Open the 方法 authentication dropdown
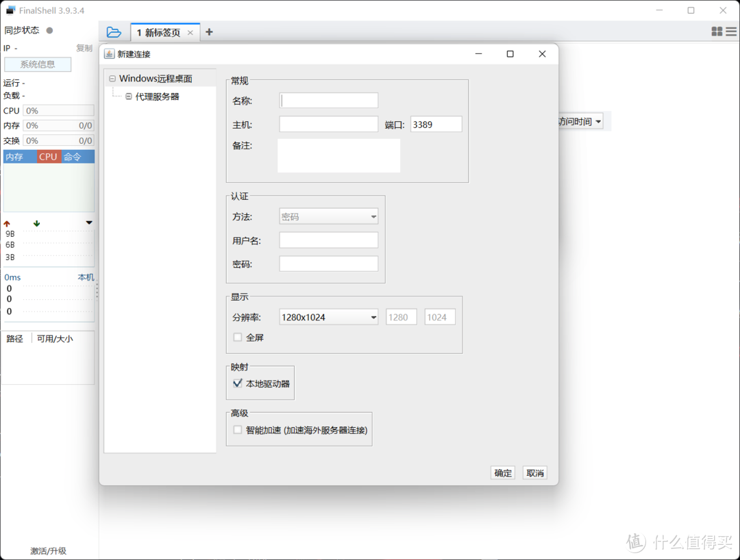Viewport: 740px width, 560px height. click(x=328, y=217)
